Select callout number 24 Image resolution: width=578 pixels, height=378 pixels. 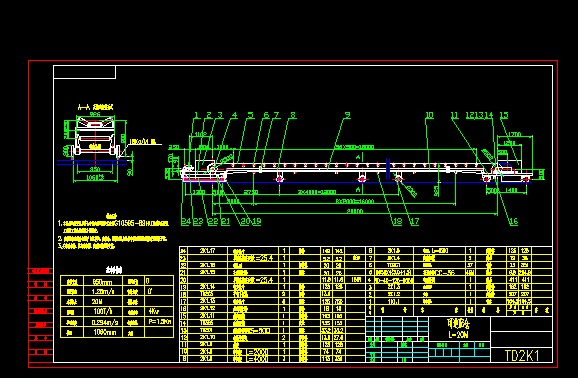click(186, 221)
